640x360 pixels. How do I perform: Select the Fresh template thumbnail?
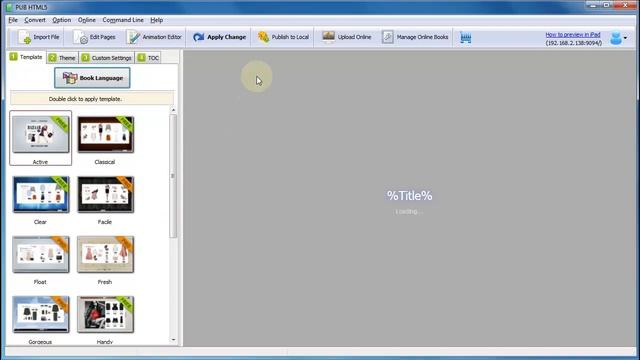pyautogui.click(x=105, y=255)
